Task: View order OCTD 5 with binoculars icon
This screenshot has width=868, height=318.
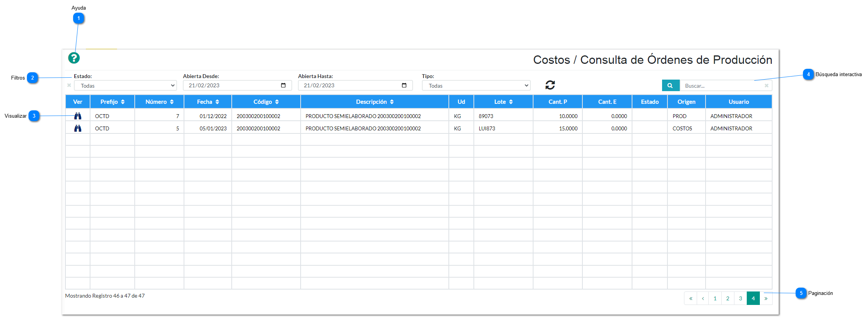Action: [78, 128]
